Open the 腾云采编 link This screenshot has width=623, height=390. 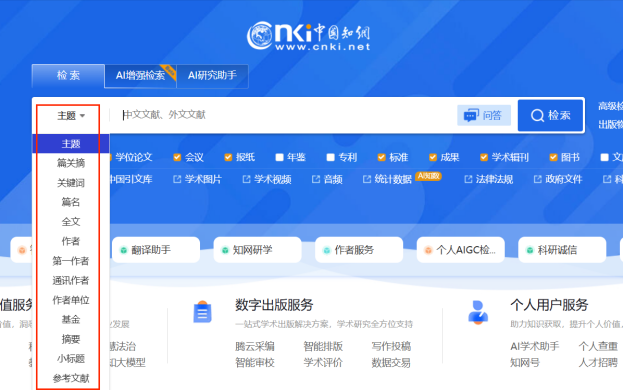coord(255,346)
